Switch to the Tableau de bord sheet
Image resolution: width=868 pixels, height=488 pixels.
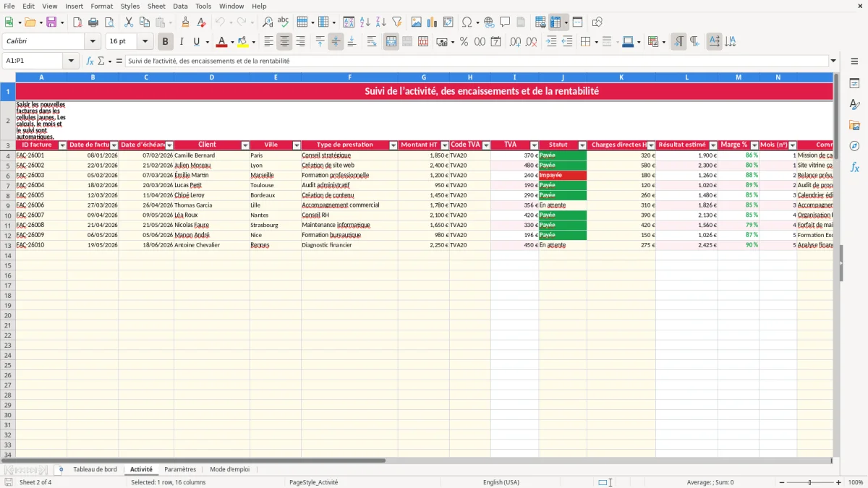(95, 469)
